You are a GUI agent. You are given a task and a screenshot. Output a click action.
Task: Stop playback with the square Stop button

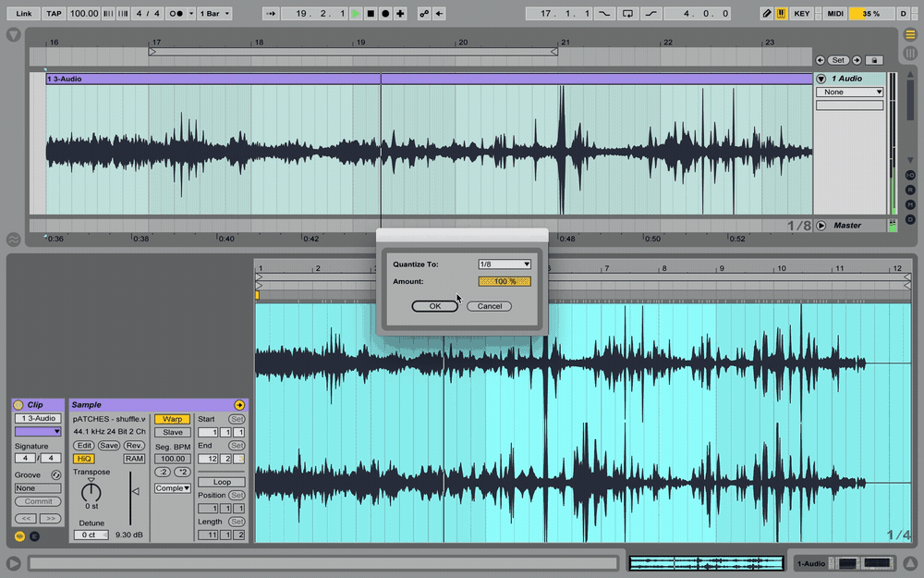point(371,14)
